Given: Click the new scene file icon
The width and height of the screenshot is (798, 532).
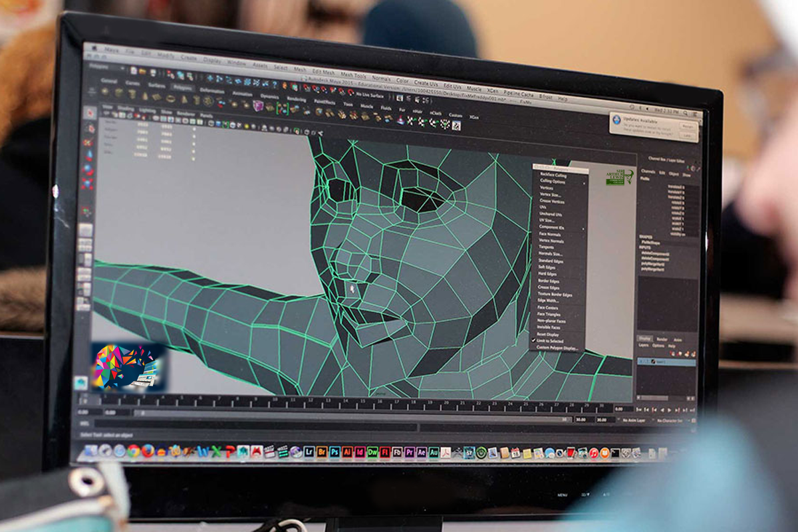Looking at the screenshot, I should click(x=134, y=70).
